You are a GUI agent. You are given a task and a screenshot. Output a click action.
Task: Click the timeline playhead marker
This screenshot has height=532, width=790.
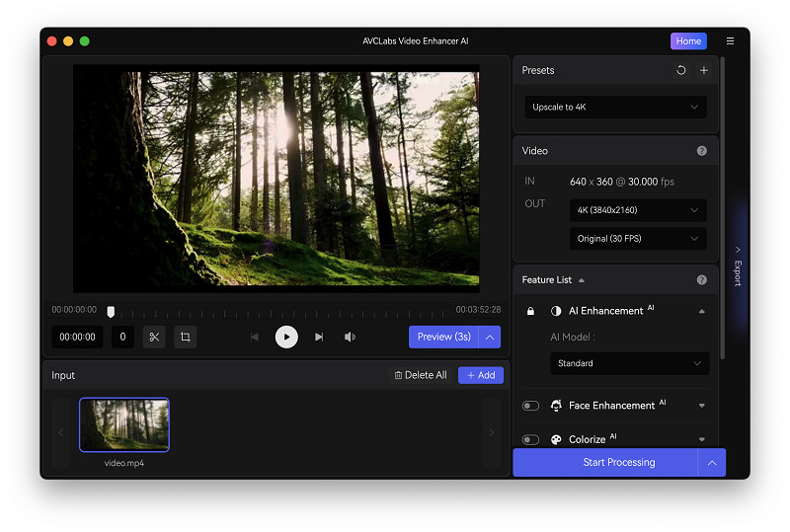click(x=111, y=312)
